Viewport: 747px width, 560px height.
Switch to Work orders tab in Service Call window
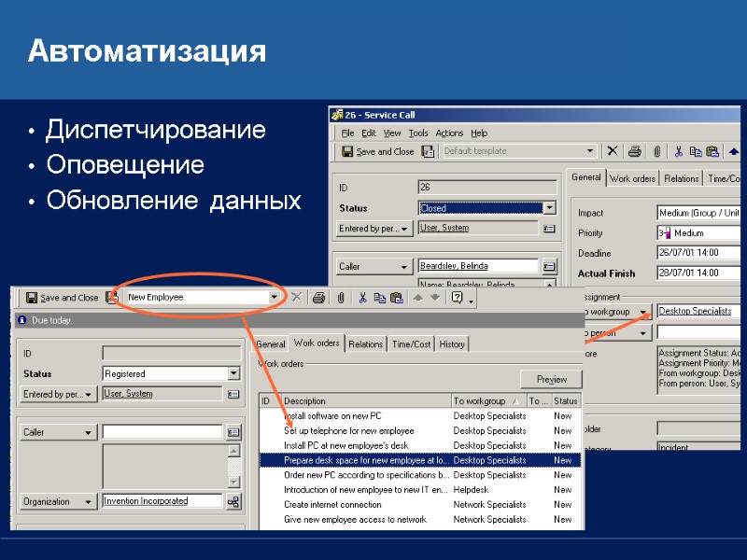click(x=632, y=178)
